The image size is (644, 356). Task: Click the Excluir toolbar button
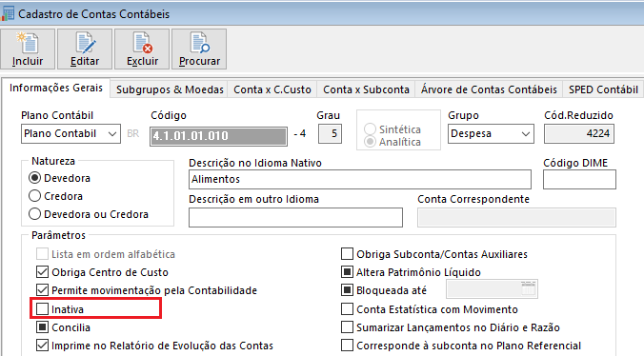pos(142,49)
